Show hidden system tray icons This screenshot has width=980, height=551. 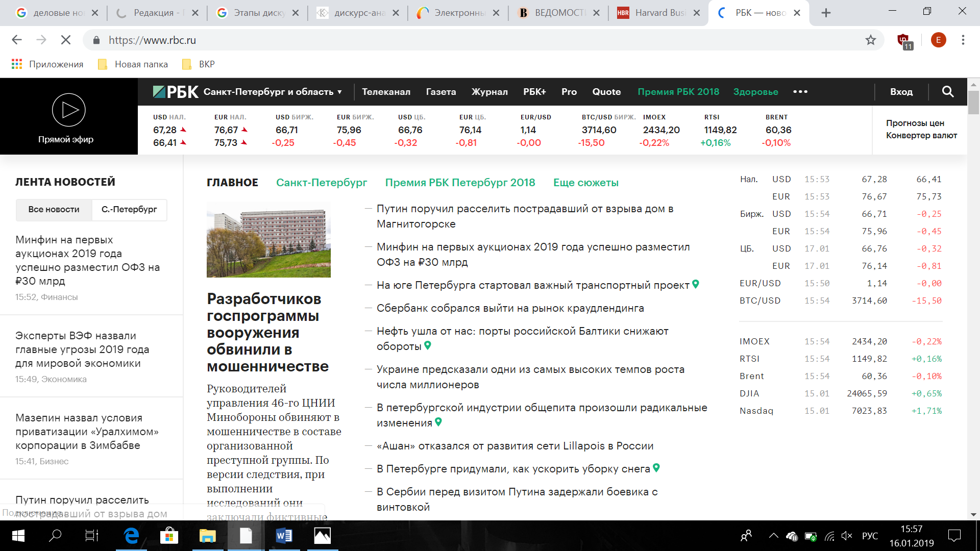pyautogui.click(x=774, y=536)
